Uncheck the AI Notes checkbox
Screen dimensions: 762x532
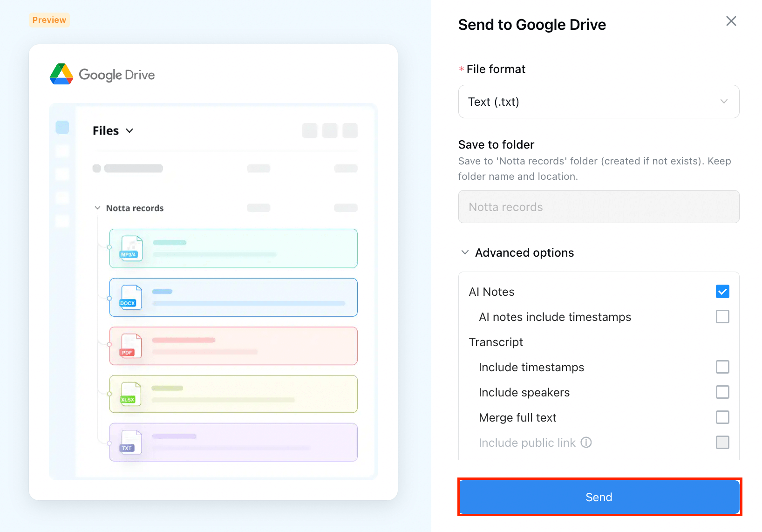click(722, 292)
